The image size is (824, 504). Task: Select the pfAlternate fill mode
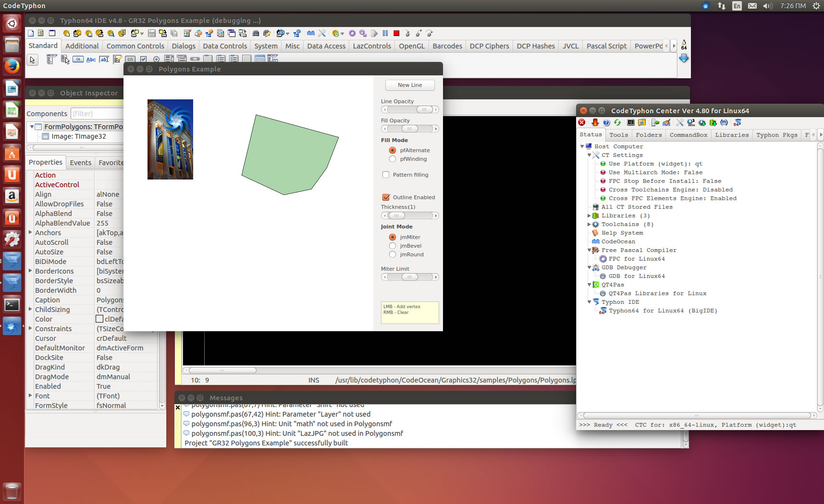[x=410, y=150]
